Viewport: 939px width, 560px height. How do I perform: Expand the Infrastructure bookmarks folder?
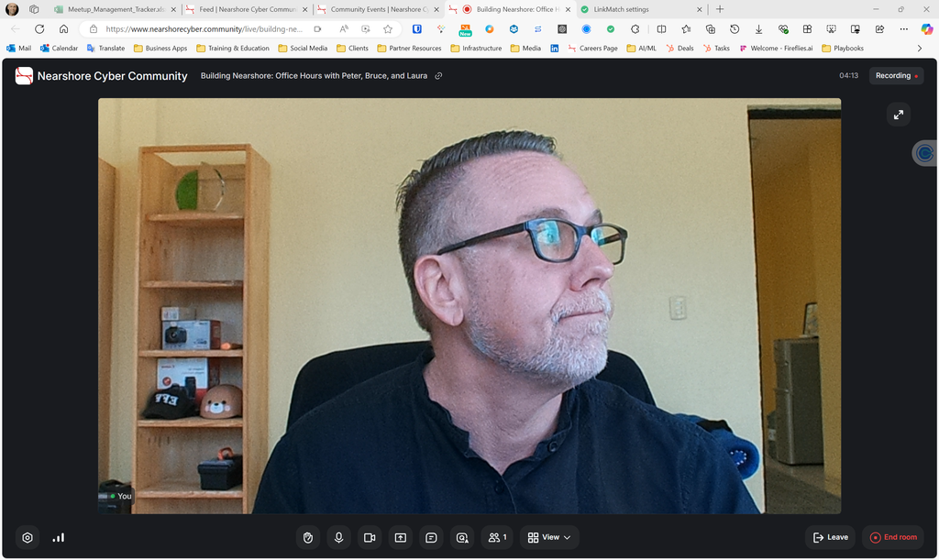[x=476, y=49]
